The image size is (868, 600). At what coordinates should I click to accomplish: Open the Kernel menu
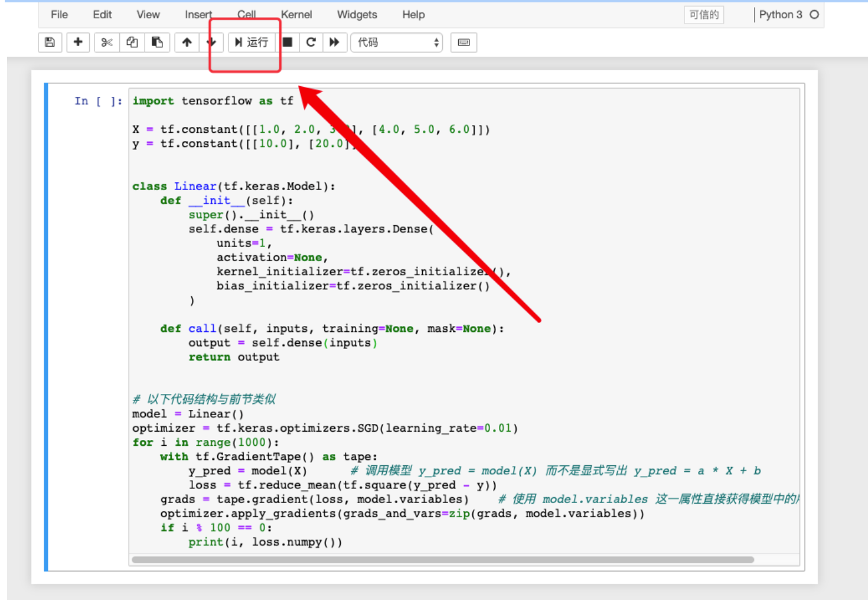[296, 15]
